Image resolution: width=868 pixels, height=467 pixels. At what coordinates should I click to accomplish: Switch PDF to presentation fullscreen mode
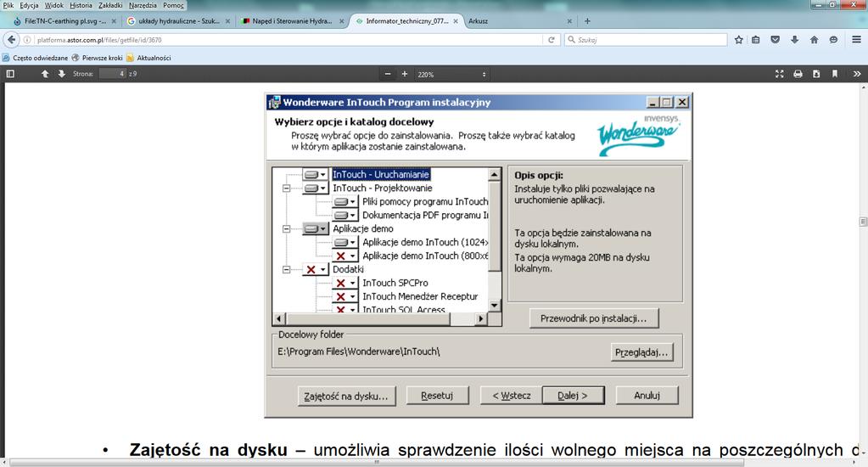tap(780, 74)
